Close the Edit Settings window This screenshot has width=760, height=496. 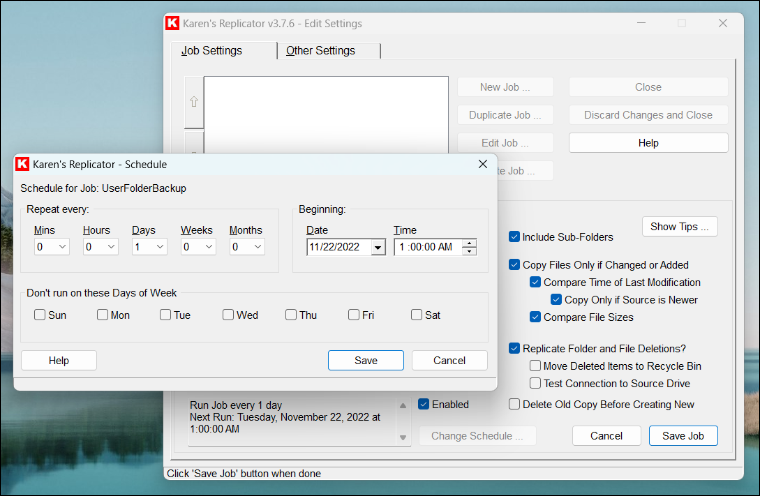point(723,23)
